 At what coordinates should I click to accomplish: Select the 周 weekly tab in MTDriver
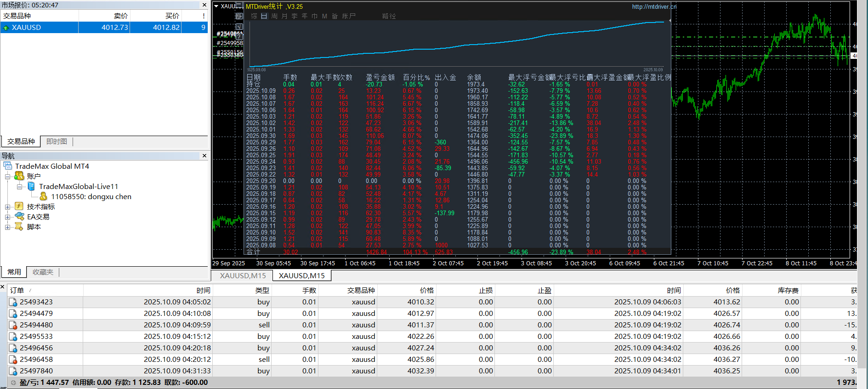tap(274, 16)
